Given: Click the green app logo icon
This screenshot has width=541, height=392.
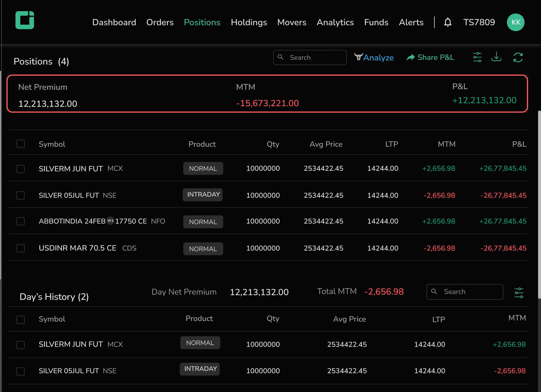Looking at the screenshot, I should (x=25, y=20).
